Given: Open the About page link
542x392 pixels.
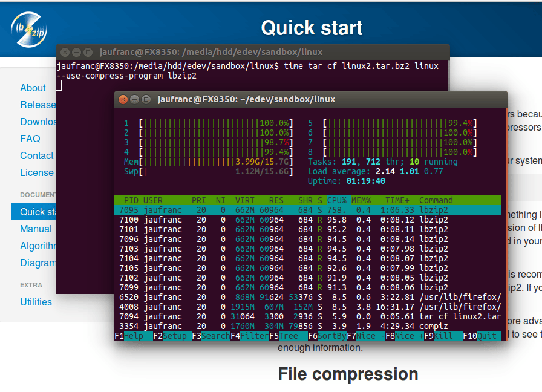Looking at the screenshot, I should click(x=33, y=88).
